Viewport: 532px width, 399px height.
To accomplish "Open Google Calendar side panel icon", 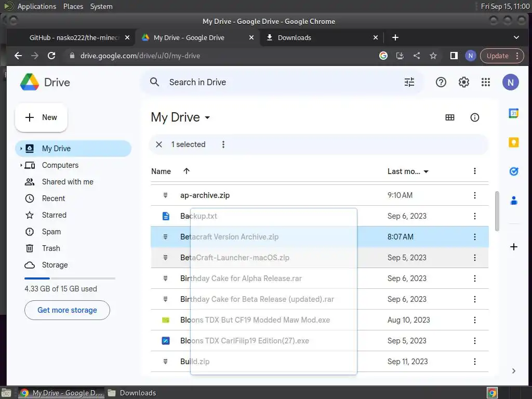I will [513, 113].
